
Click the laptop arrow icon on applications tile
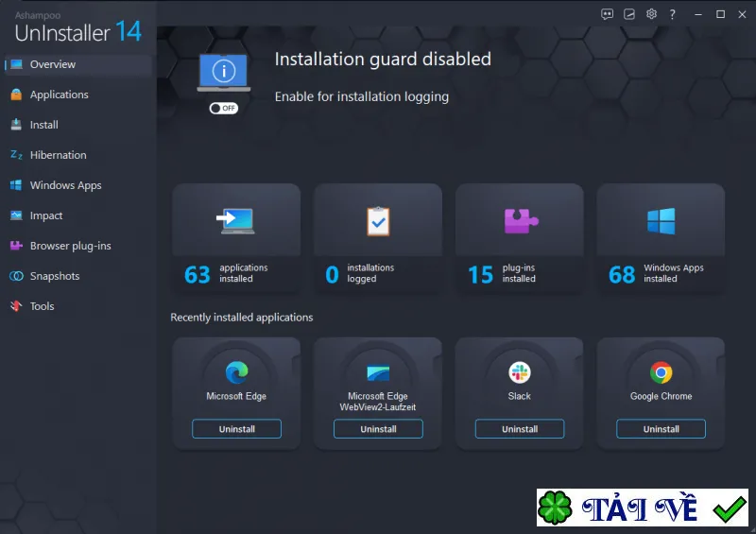235,221
